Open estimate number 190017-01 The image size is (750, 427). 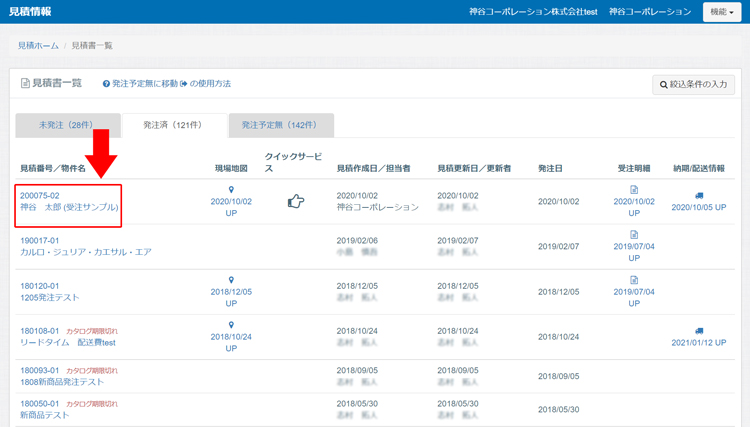tap(39, 241)
